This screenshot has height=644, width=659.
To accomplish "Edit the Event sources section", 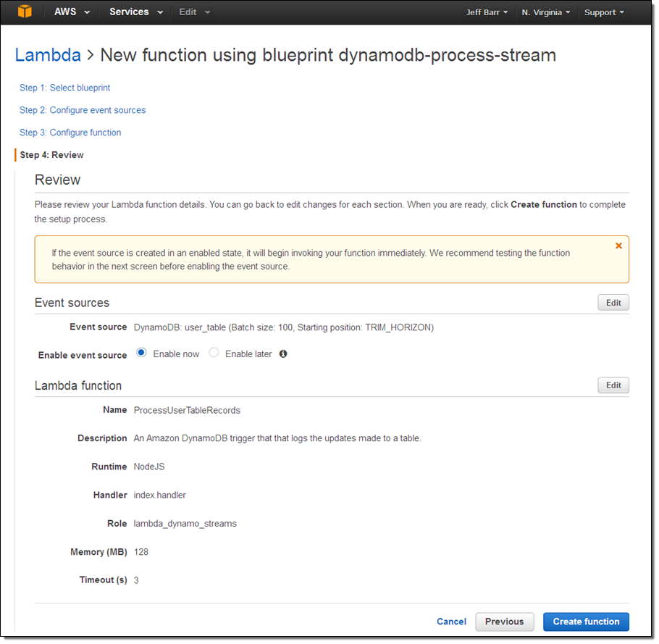I will 613,303.
